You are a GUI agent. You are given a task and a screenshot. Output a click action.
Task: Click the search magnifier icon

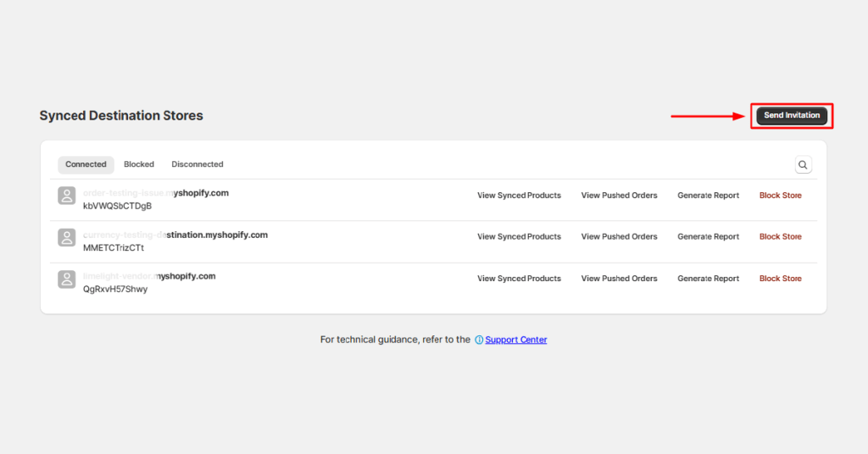803,165
